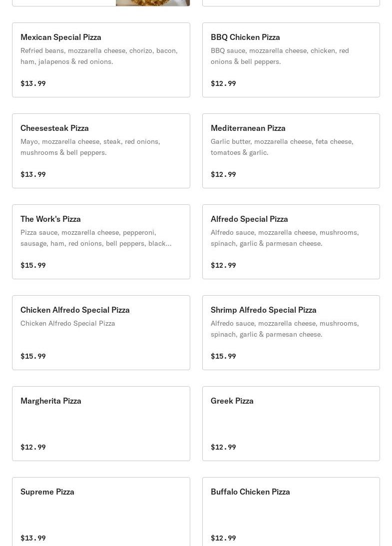Select The Work's Pizza item

[x=101, y=242]
